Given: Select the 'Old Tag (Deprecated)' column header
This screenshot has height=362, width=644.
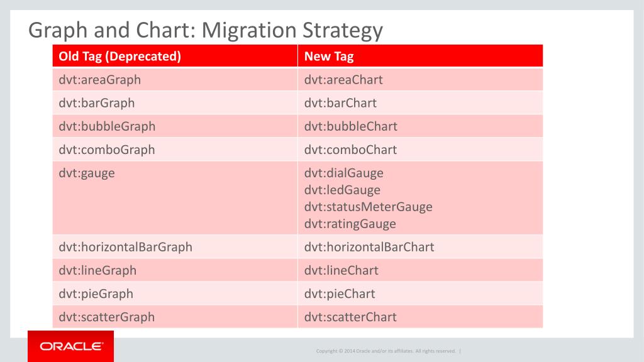Looking at the screenshot, I should [x=175, y=56].
